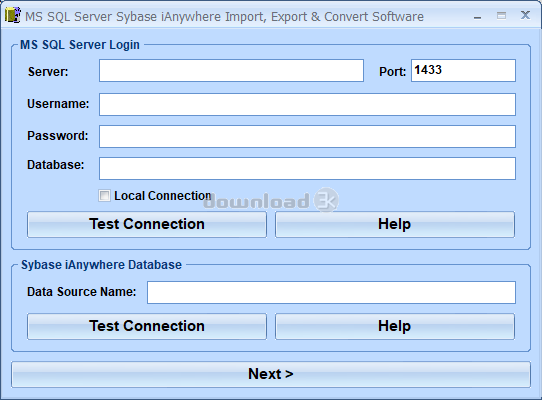This screenshot has width=542, height=400.
Task: Proceed with the Next > button
Action: point(271,374)
